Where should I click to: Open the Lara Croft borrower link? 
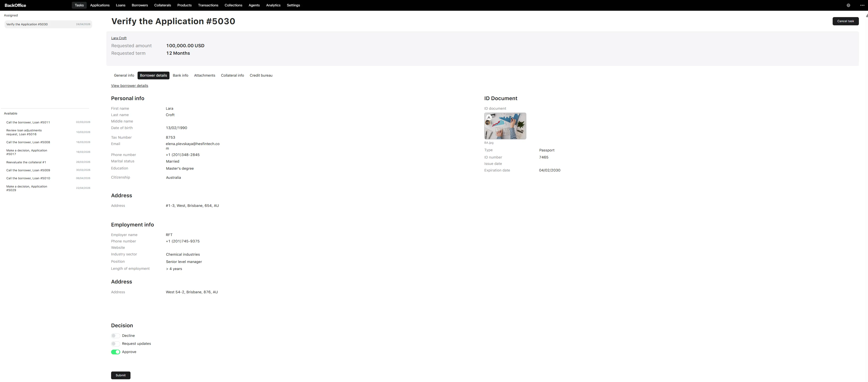point(119,38)
